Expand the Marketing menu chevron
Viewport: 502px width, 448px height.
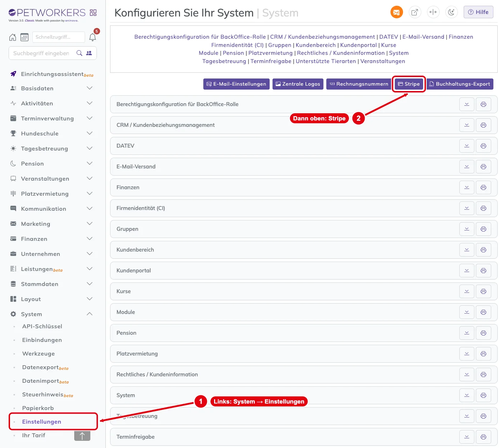(x=90, y=224)
